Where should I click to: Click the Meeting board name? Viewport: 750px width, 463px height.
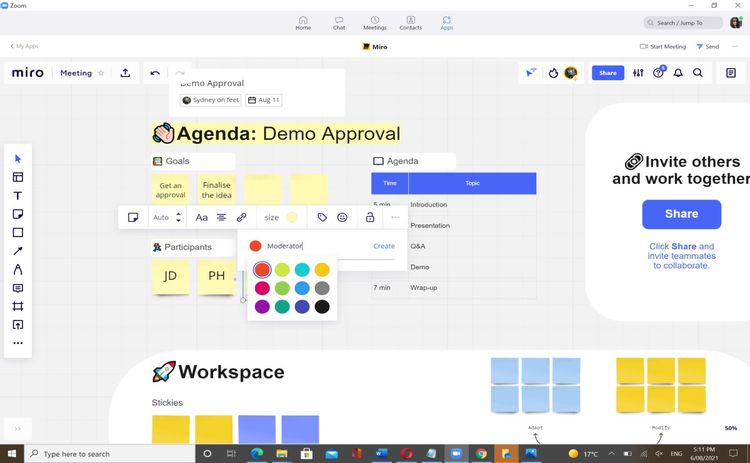pos(76,73)
